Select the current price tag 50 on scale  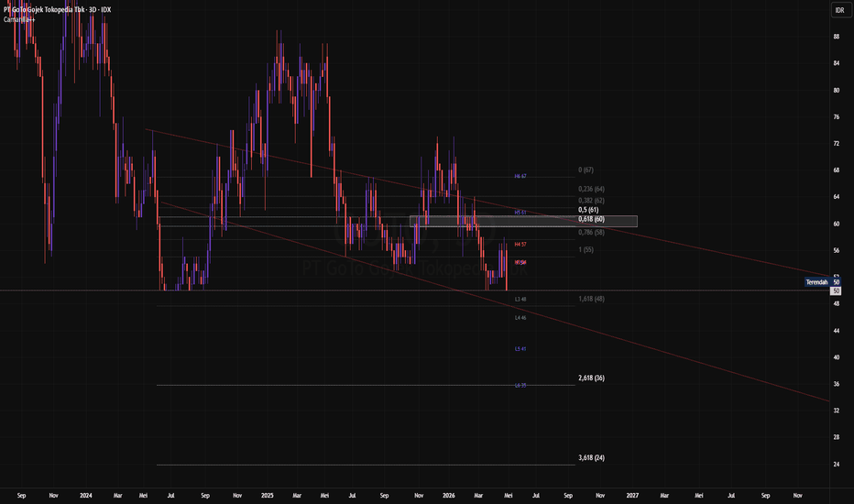click(x=836, y=291)
